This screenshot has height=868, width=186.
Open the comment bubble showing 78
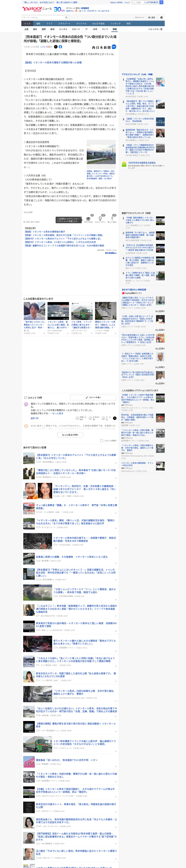(x=43, y=47)
